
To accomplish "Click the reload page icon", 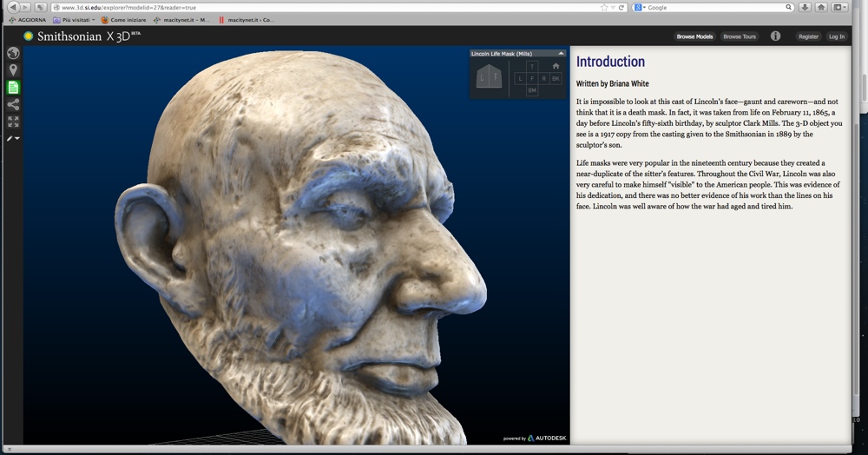I will click(621, 8).
